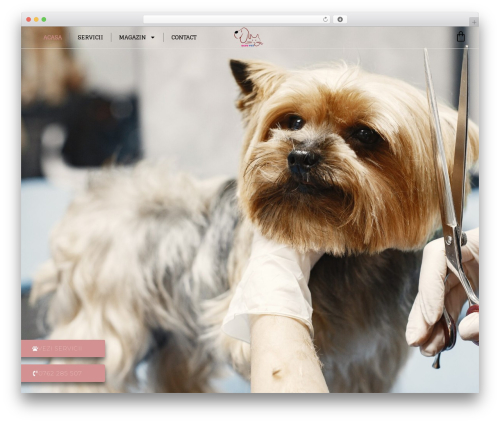This screenshot has width=500, height=423.
Task: Maximize the window with green button
Action: pyautogui.click(x=44, y=19)
